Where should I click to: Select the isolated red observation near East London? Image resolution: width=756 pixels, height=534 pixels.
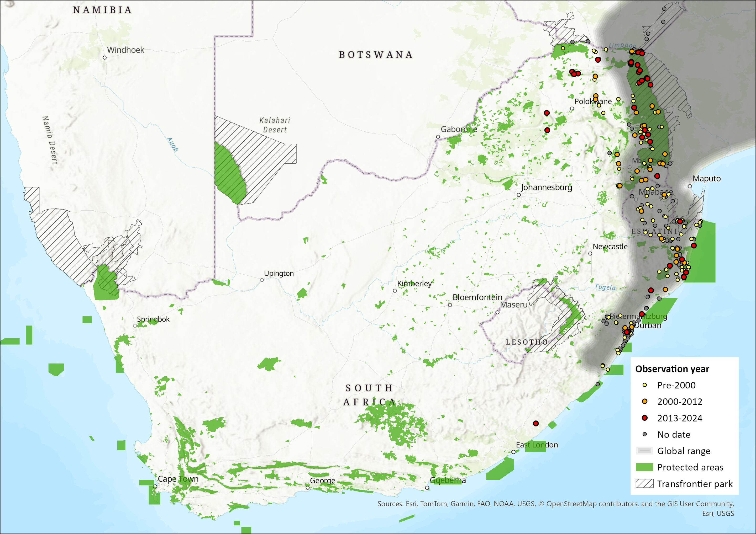536,423
